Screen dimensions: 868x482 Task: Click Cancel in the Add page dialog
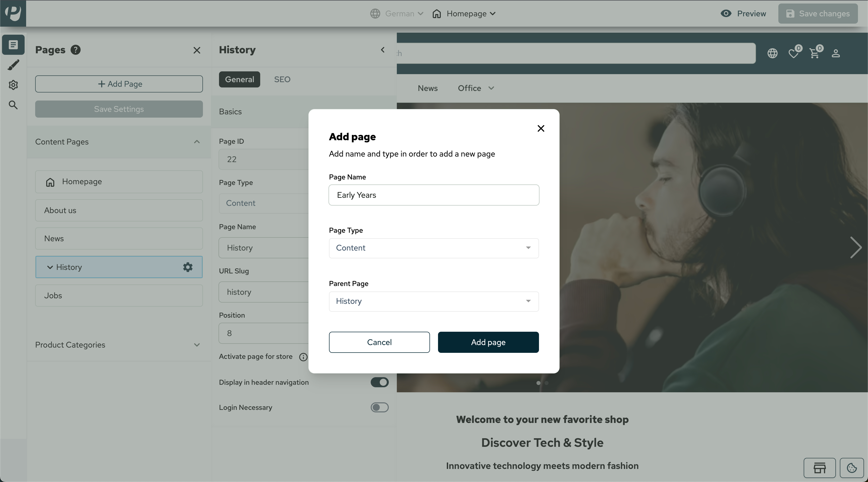click(379, 342)
